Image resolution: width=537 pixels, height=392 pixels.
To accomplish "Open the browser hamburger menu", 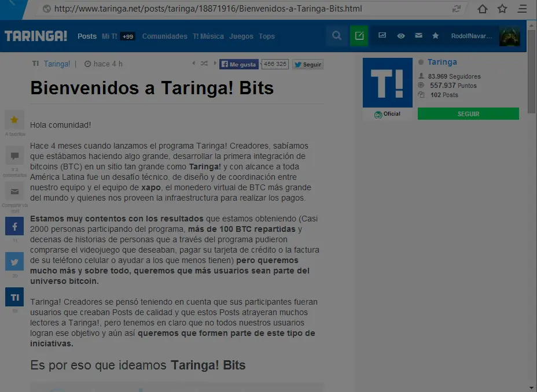I will (522, 9).
